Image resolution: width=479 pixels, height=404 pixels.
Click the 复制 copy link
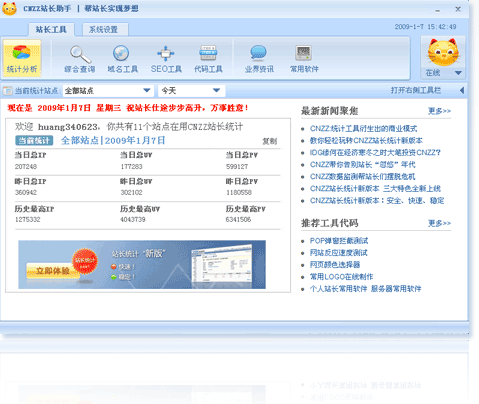click(269, 141)
